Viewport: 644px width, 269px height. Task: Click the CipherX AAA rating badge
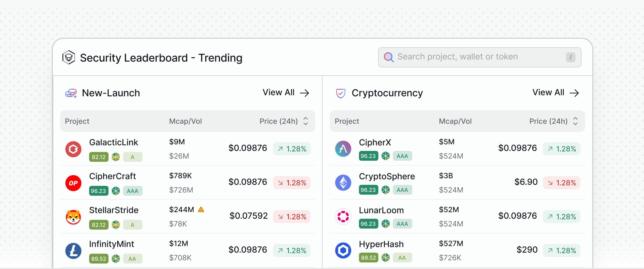[x=402, y=156]
